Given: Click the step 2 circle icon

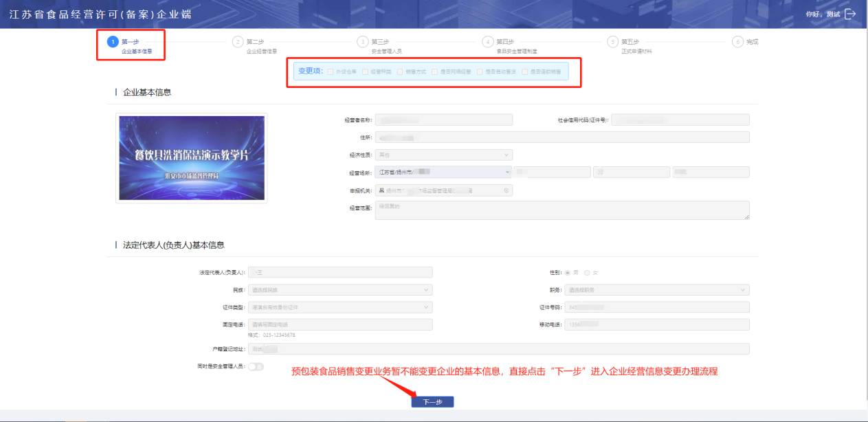Looking at the screenshot, I should tap(238, 42).
